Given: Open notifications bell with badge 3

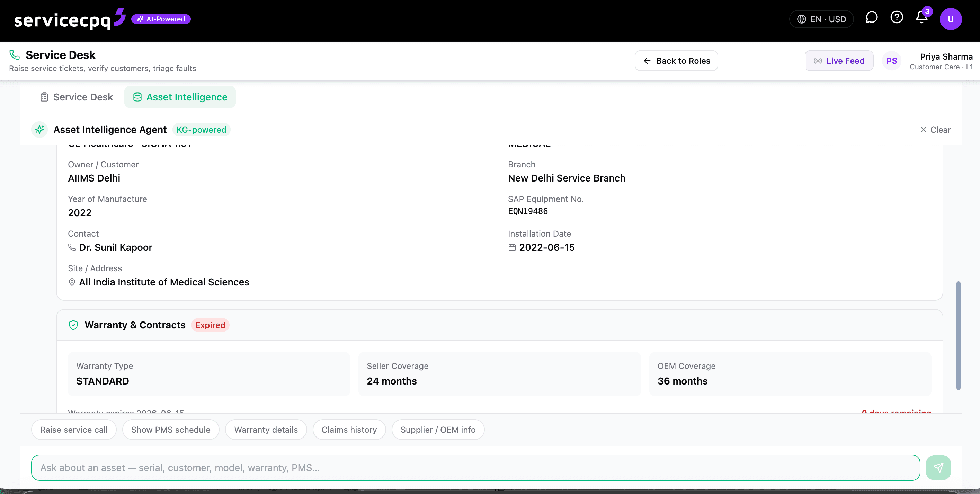Looking at the screenshot, I should pyautogui.click(x=922, y=17).
